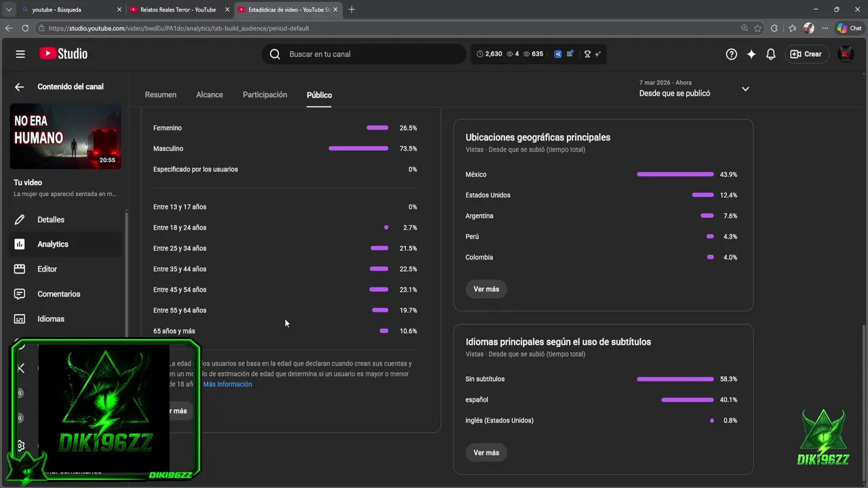Open notifications bell
This screenshot has height=488, width=868.
(771, 54)
